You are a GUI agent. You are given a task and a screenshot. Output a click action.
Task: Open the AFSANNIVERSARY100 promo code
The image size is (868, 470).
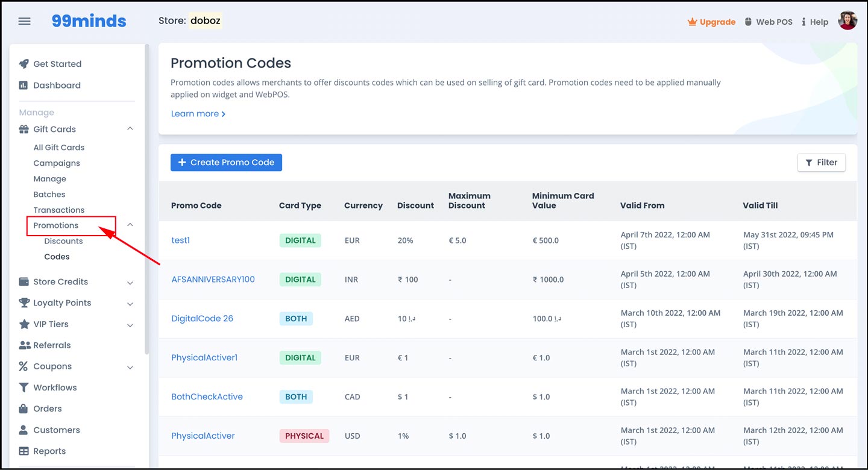(213, 280)
